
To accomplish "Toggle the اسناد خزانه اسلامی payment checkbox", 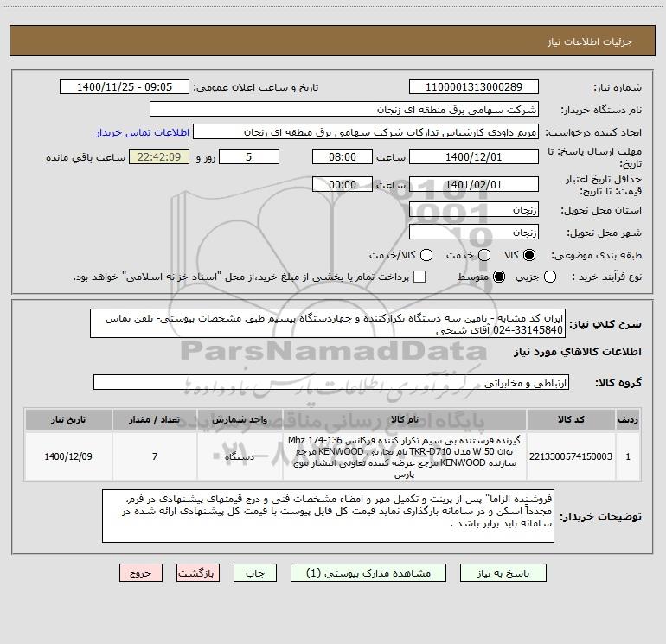I will coord(419,277).
